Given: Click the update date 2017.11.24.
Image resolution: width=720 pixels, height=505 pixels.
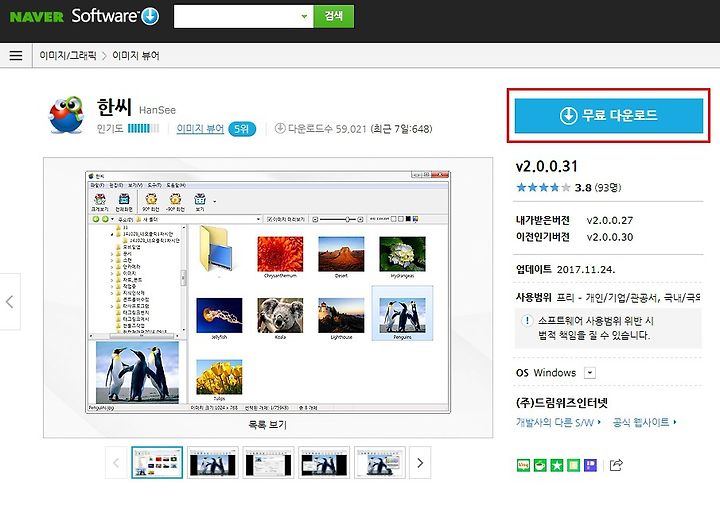Looking at the screenshot, I should [x=586, y=269].
